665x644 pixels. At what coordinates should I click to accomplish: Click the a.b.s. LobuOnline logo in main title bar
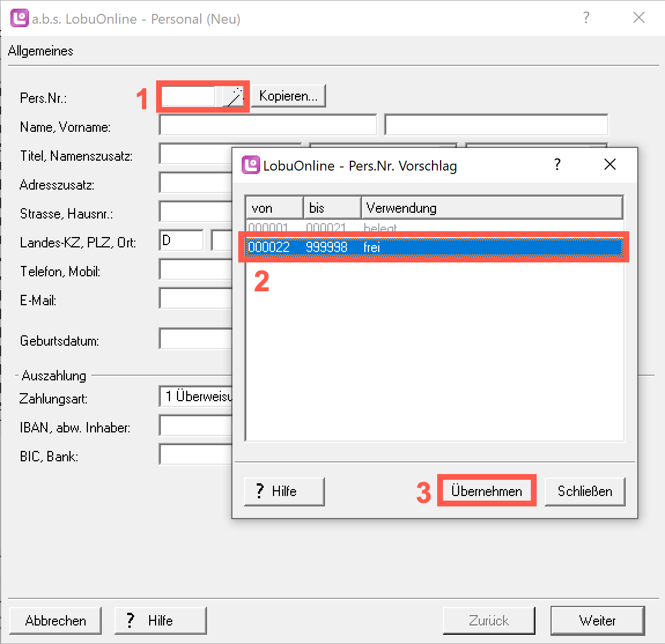pyautogui.click(x=19, y=18)
